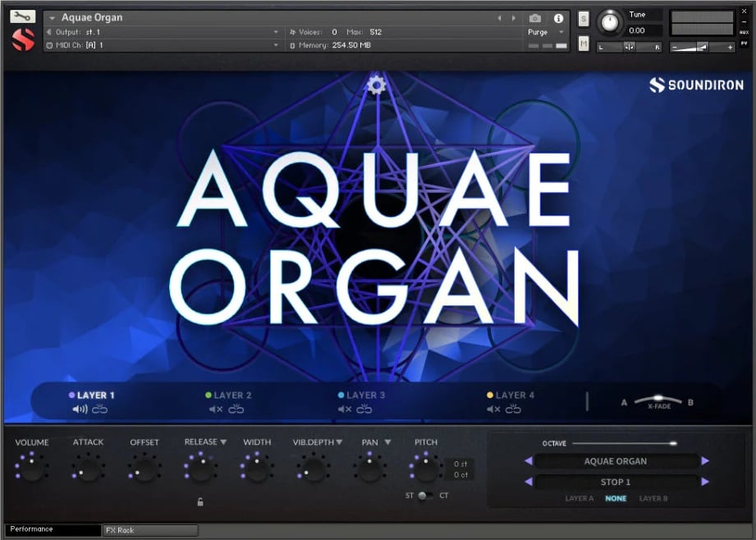The image size is (756, 540).
Task: Go to previous instrument with left arrow
Action: (x=500, y=18)
